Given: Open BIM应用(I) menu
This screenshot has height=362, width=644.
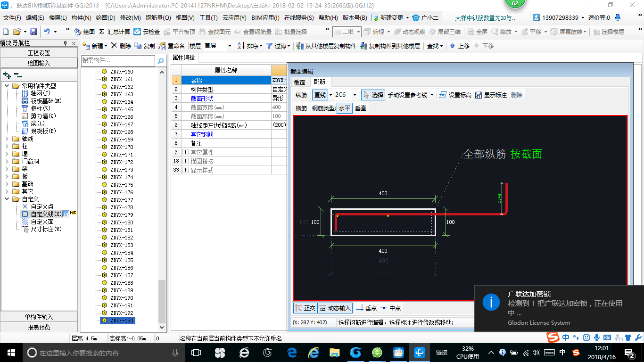Looking at the screenshot, I should click(265, 18).
